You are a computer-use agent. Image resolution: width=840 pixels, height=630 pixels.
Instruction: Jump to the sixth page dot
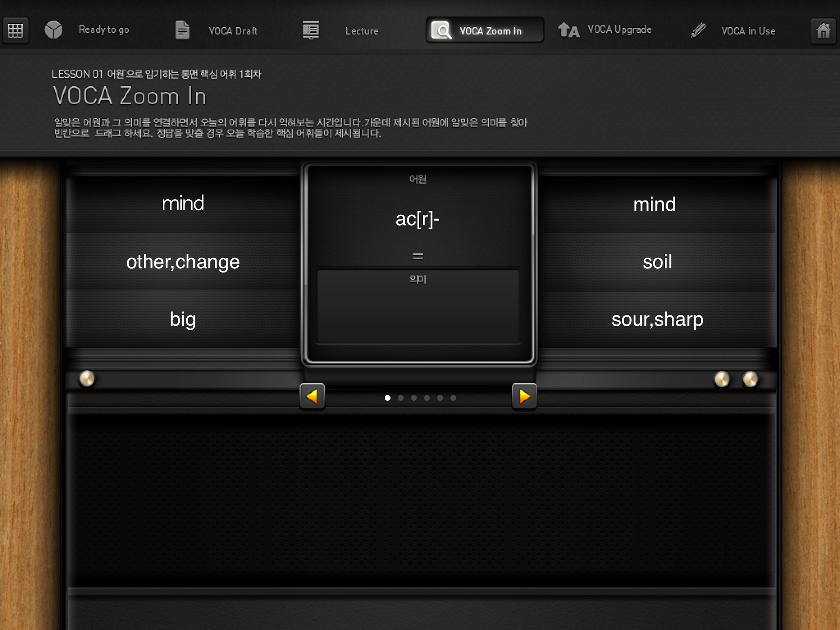click(453, 398)
